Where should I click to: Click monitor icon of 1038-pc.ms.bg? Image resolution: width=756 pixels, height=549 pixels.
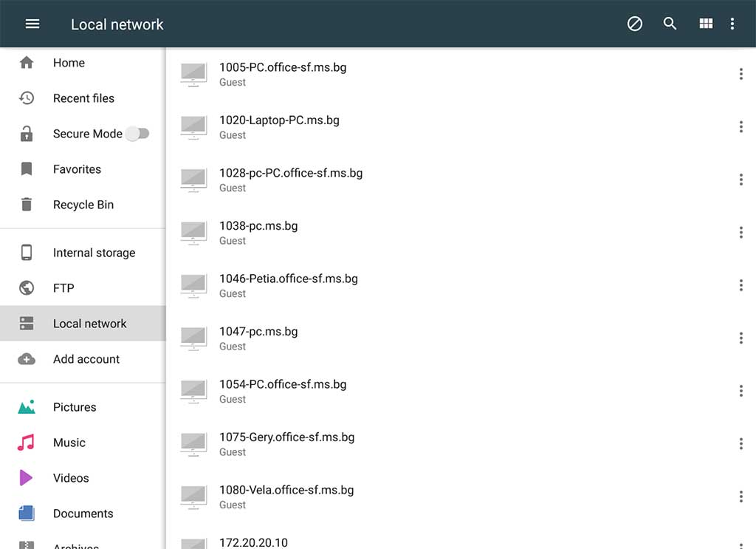coord(193,233)
